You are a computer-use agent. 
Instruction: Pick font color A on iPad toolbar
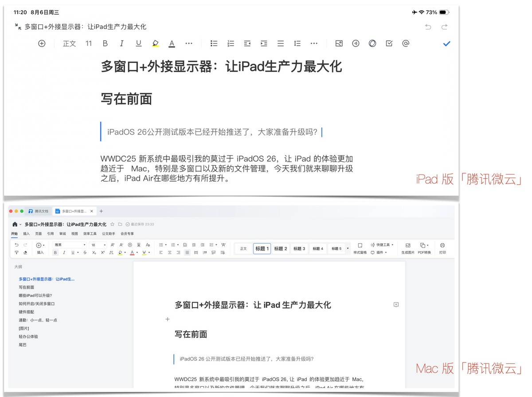click(172, 43)
